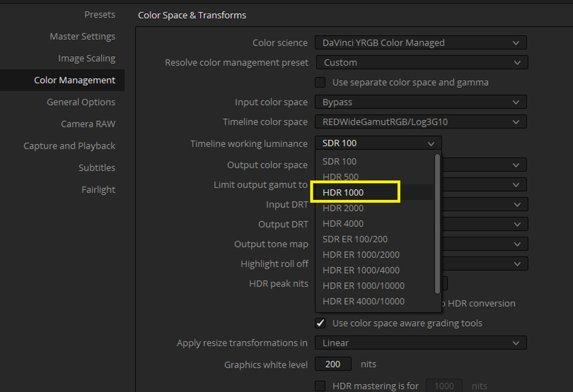Click the luminance list scrollbar
The image size is (573, 392).
(437, 224)
